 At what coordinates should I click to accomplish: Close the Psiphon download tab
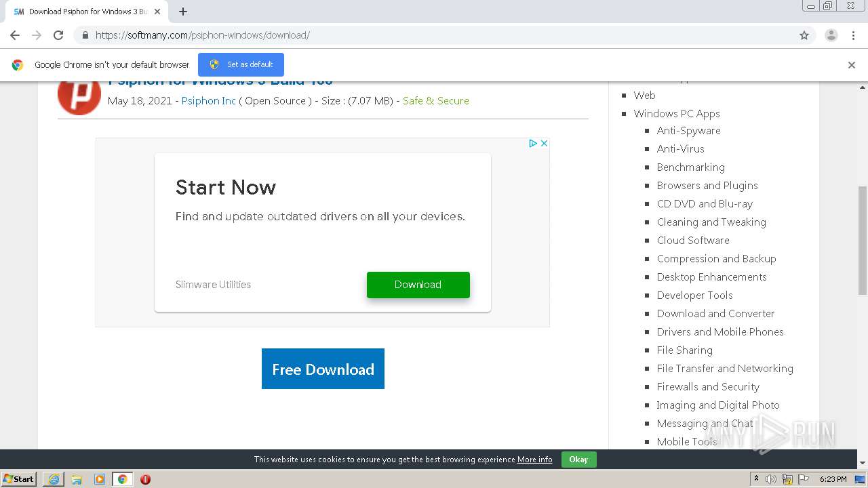point(157,12)
